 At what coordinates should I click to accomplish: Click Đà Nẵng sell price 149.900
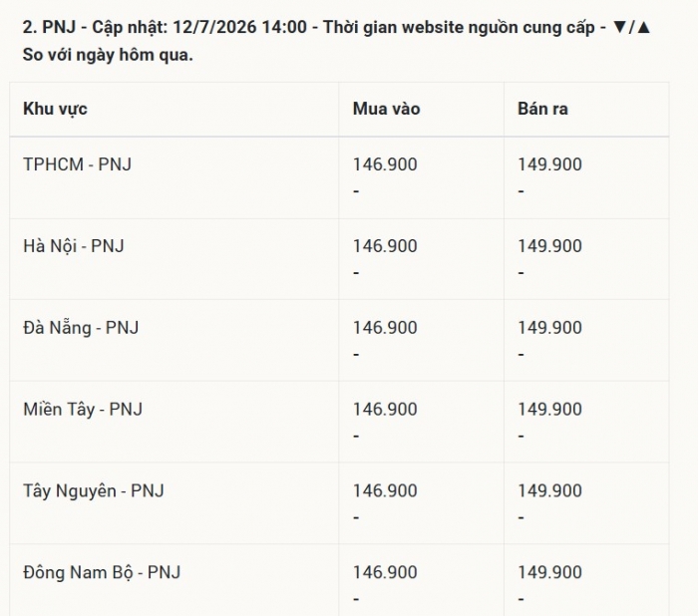549,328
